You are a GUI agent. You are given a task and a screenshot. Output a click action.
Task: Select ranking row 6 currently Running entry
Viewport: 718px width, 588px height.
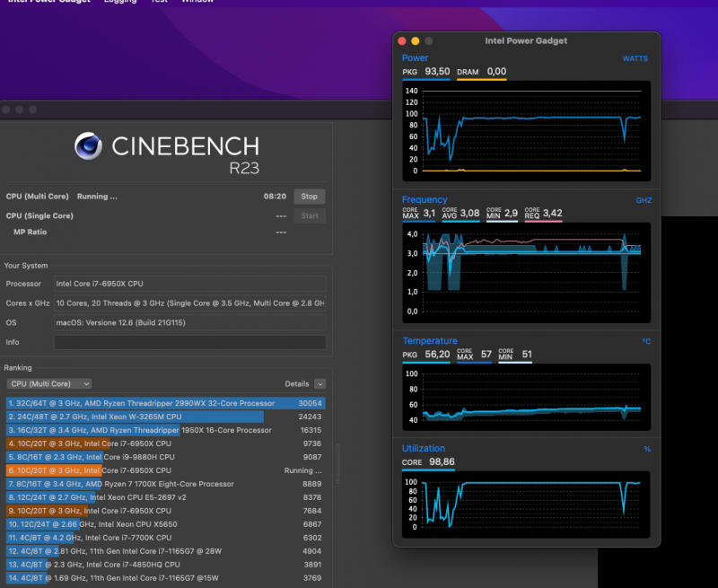tap(166, 470)
